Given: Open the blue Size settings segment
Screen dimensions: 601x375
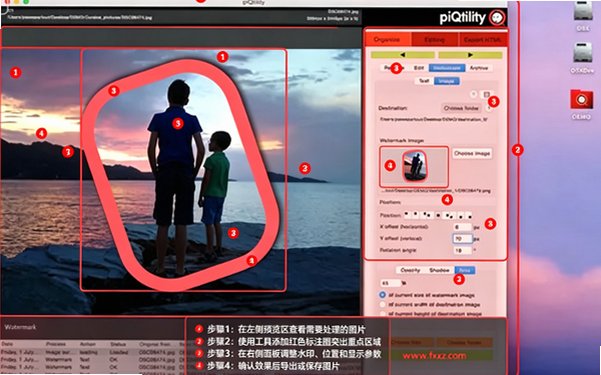Looking at the screenshot, I should coord(465,270).
